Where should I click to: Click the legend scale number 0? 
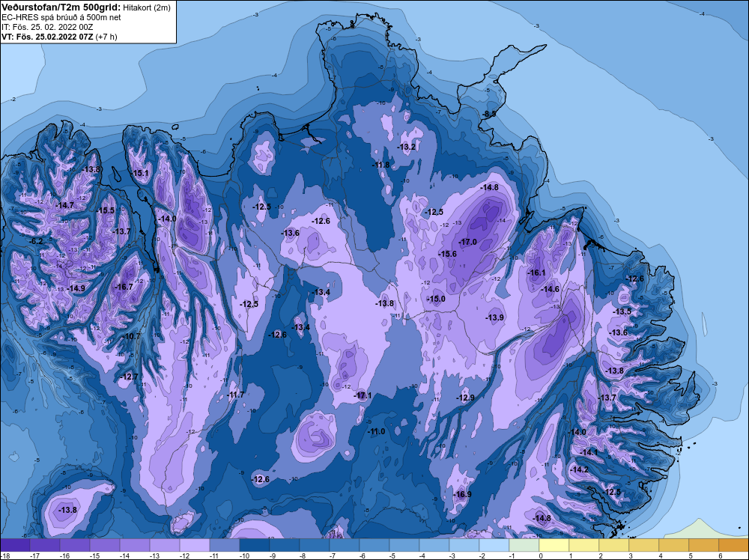point(541,556)
